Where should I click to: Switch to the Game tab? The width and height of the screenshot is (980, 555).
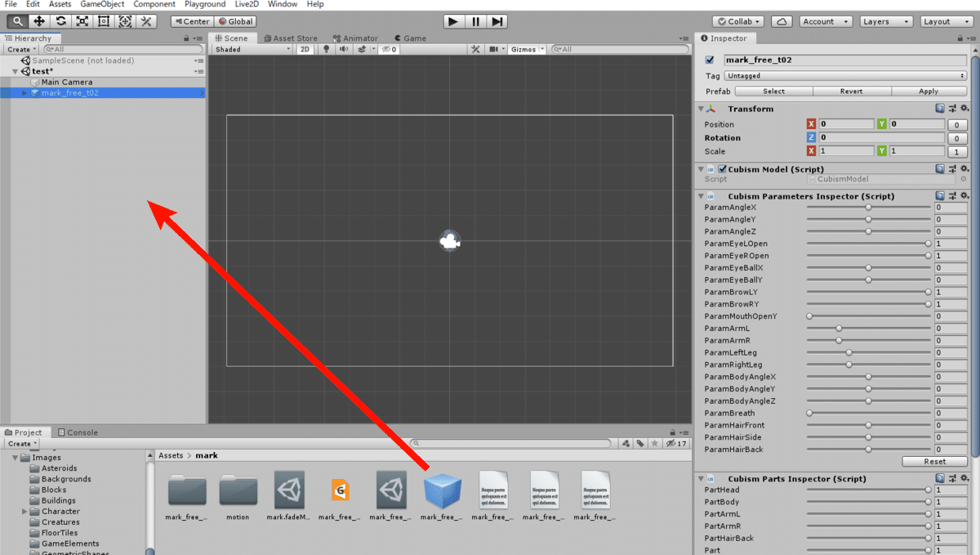[x=410, y=38]
